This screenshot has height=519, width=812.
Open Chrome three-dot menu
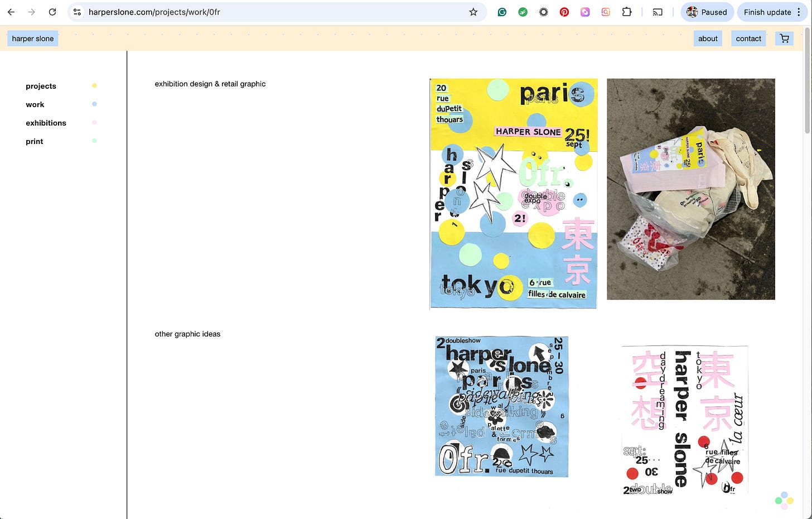coord(799,12)
